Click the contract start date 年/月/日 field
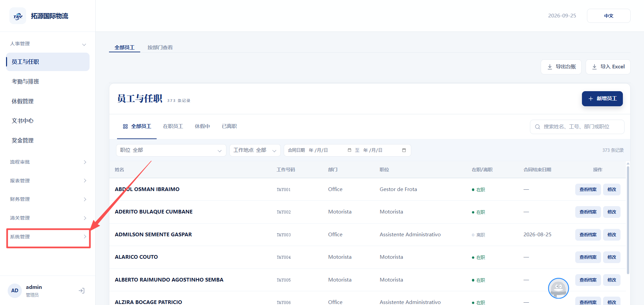Image resolution: width=644 pixels, height=305 pixels. pyautogui.click(x=330, y=150)
